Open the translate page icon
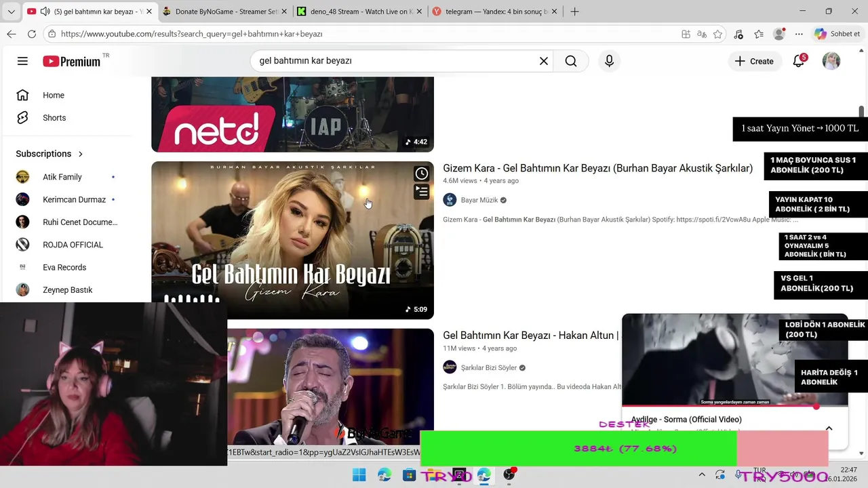Image resolution: width=868 pixels, height=488 pixels. 702,34
